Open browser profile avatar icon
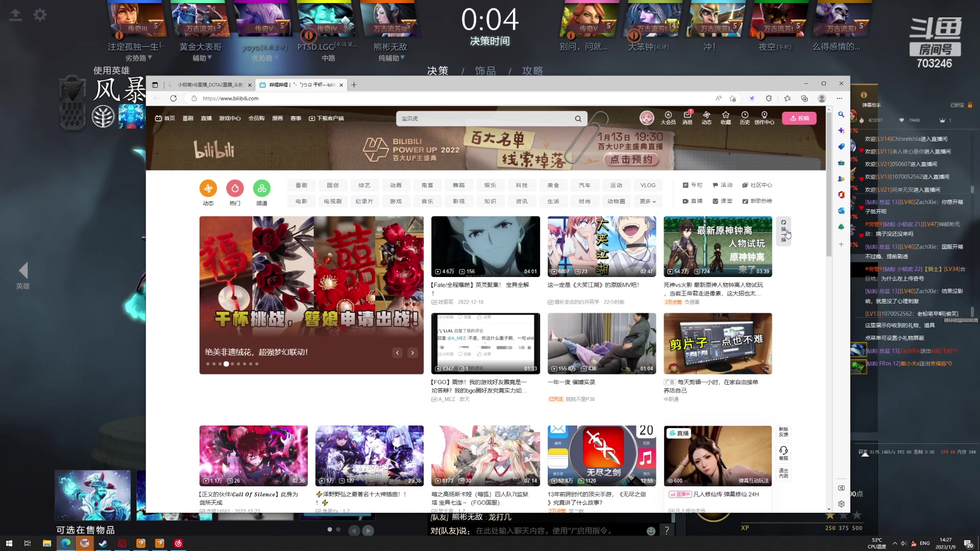Image resolution: width=980 pixels, height=551 pixels. click(x=822, y=98)
